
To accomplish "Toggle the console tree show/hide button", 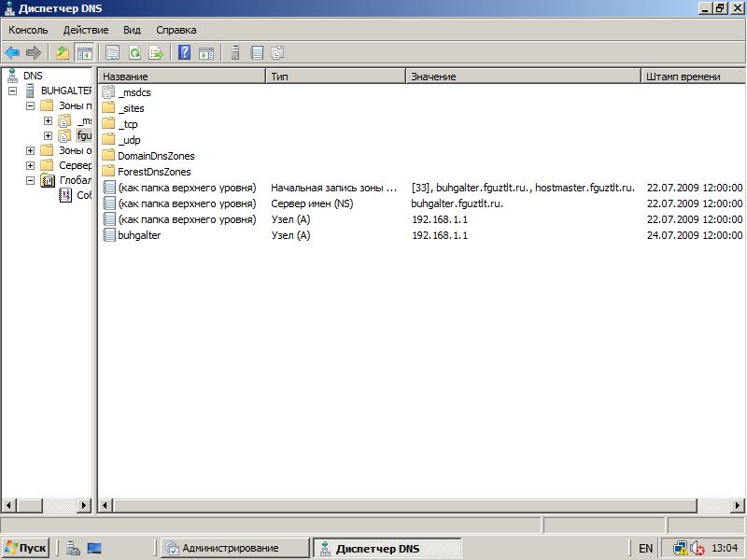I will (84, 53).
